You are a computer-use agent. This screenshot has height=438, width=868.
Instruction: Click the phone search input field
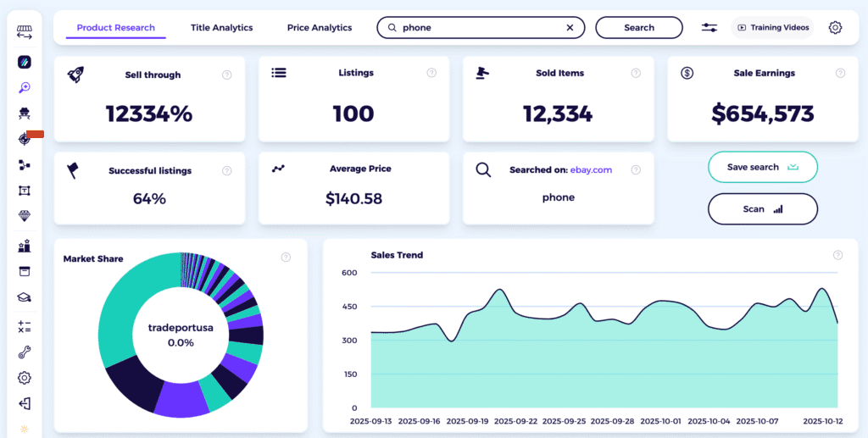pyautogui.click(x=479, y=28)
